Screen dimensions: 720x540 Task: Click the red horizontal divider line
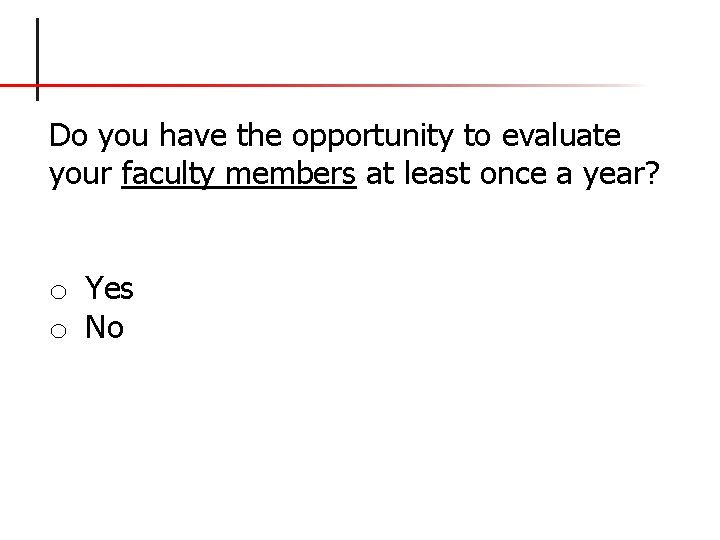(321, 85)
